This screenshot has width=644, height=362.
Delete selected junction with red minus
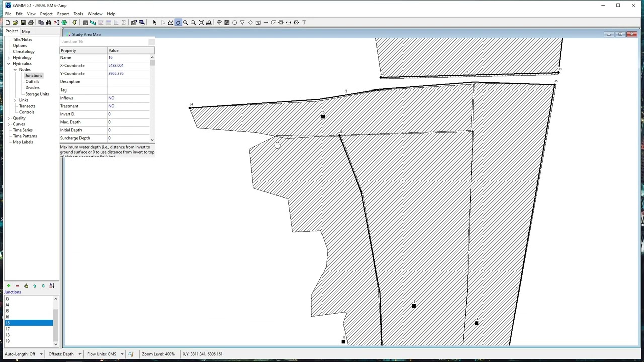pyautogui.click(x=17, y=286)
